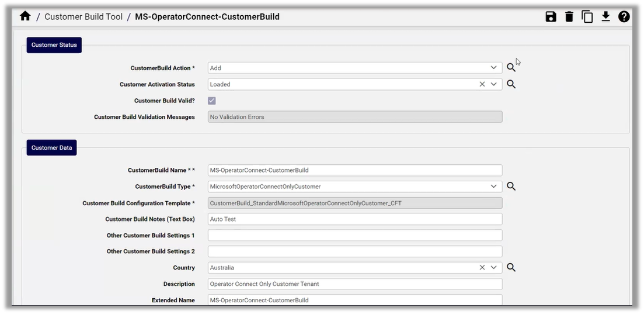The image size is (644, 314).
Task: Open help via question mark icon
Action: (x=624, y=17)
